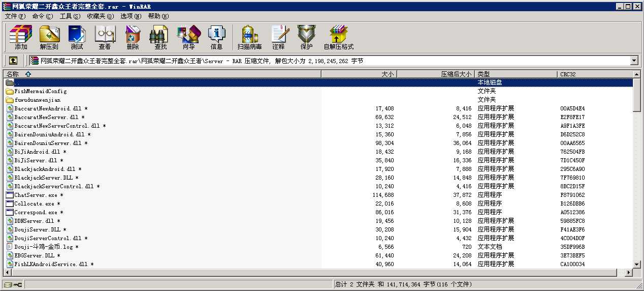The width and height of the screenshot is (644, 291).
Task: Open the 工具(S) menu
Action: point(70,16)
